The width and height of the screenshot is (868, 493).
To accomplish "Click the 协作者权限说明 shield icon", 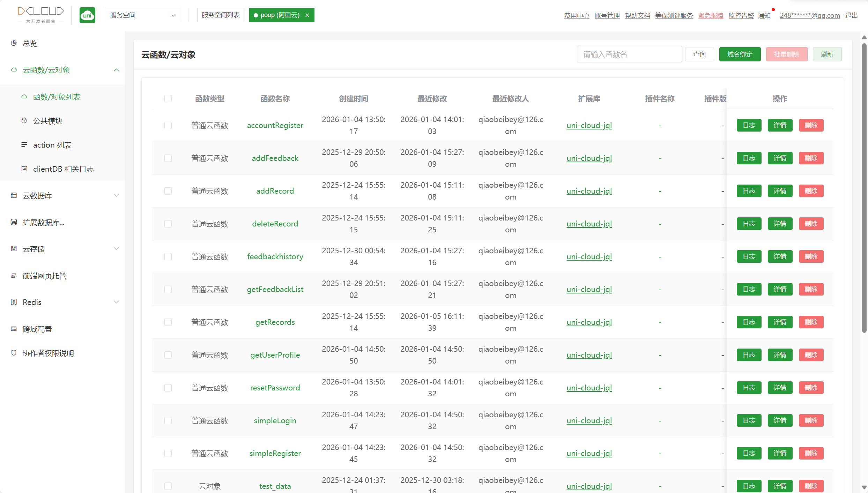I will pos(14,353).
